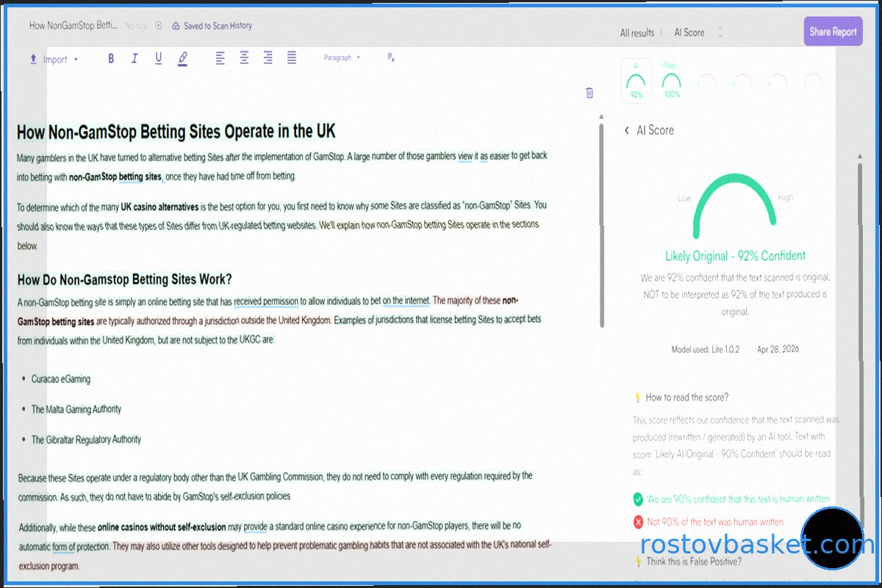The image size is (882, 588).
Task: Open the Import dropdown
Action: (x=54, y=60)
